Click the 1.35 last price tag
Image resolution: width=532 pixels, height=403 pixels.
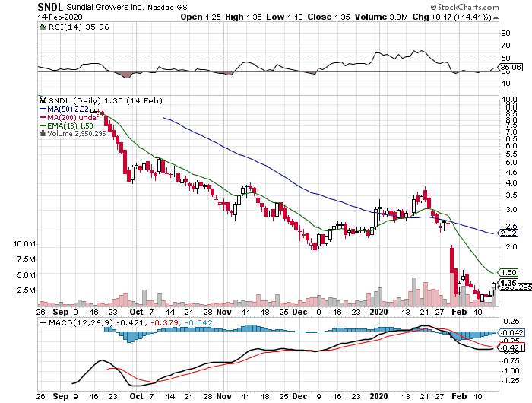[x=508, y=282]
